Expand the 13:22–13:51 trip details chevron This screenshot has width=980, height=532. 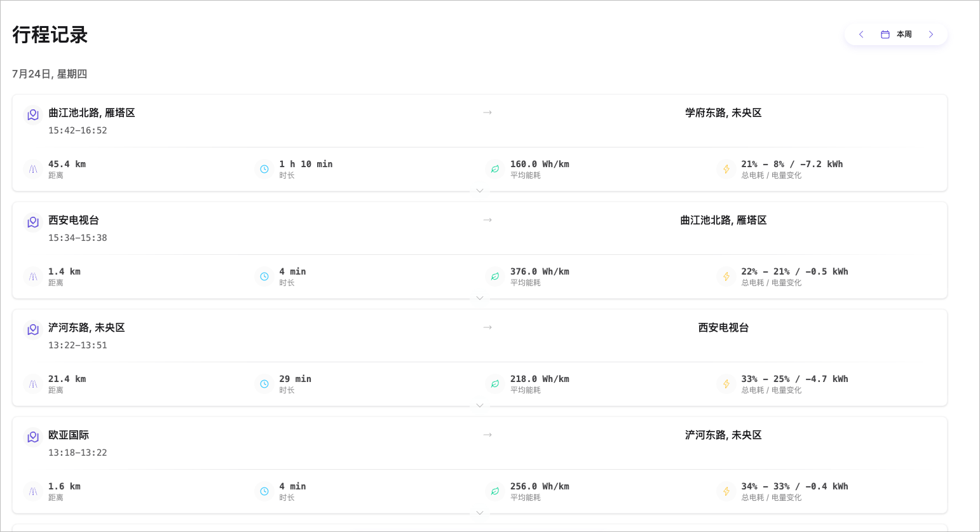pos(480,406)
